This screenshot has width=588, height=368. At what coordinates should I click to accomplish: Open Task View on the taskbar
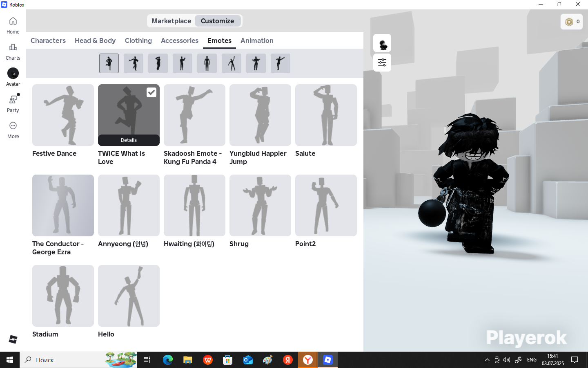(x=147, y=360)
